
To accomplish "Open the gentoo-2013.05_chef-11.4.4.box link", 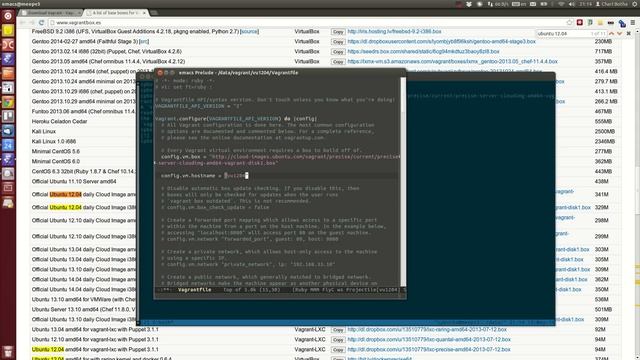I will pos(452,62).
